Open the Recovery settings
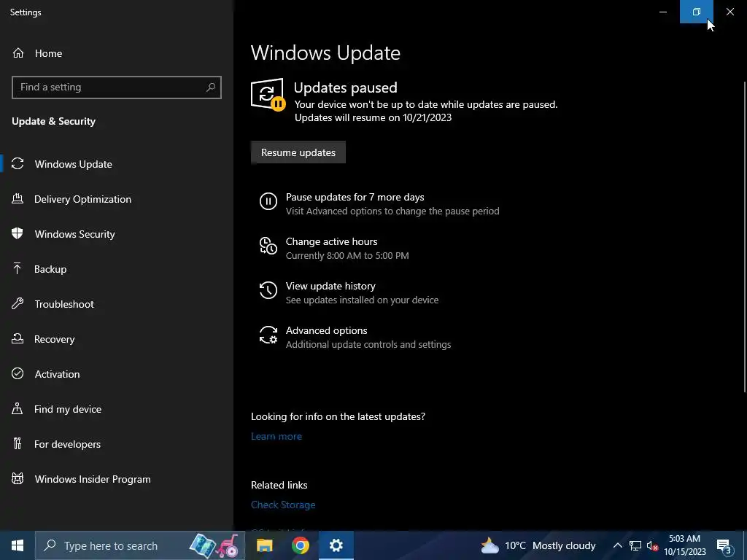Viewport: 747px width, 560px height. click(x=116, y=339)
